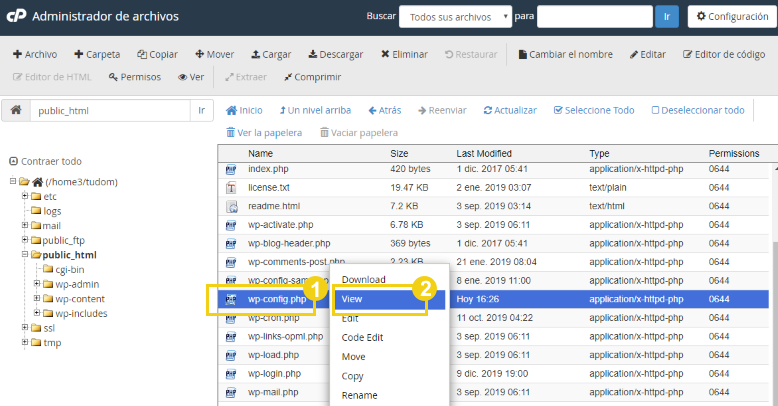Viewport: 778px width, 406px height.
Task: Click Cambiar el nombre in toolbar
Action: click(x=565, y=54)
